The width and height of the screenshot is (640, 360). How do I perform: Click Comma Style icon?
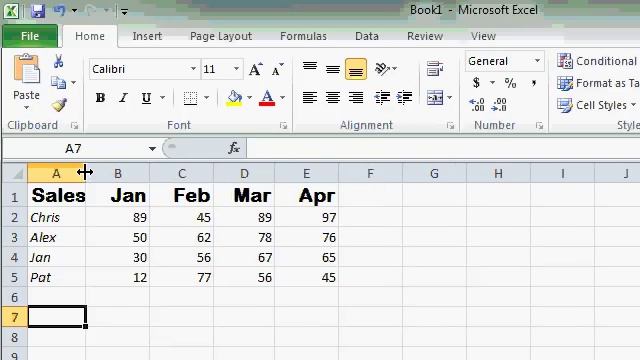[x=533, y=83]
